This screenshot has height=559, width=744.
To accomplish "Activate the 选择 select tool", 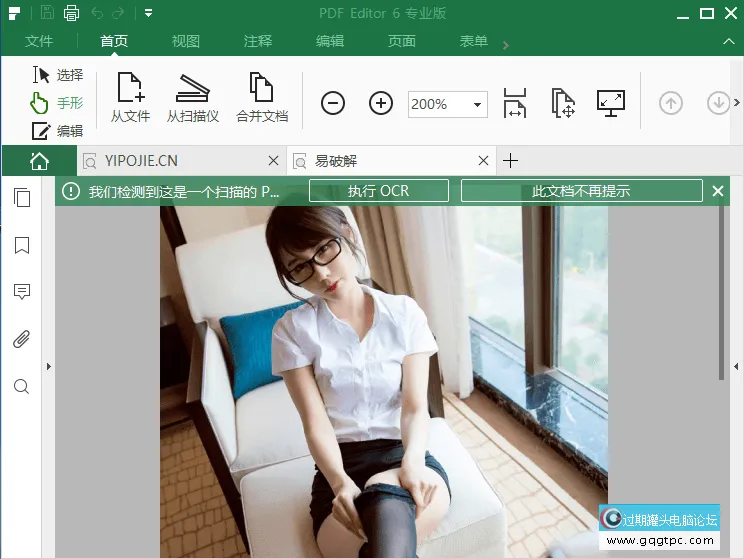I will (x=58, y=75).
